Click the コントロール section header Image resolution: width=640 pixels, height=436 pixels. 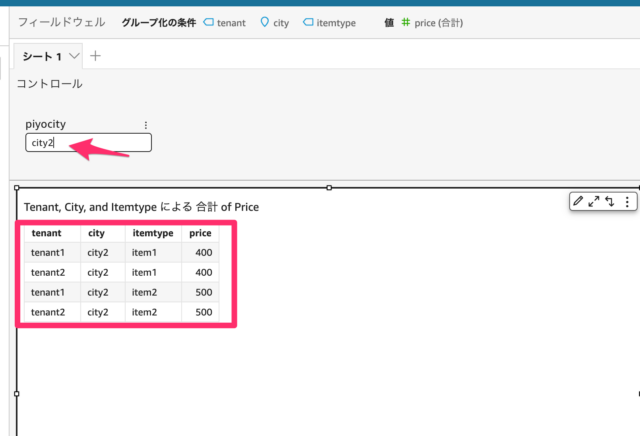tap(49, 84)
